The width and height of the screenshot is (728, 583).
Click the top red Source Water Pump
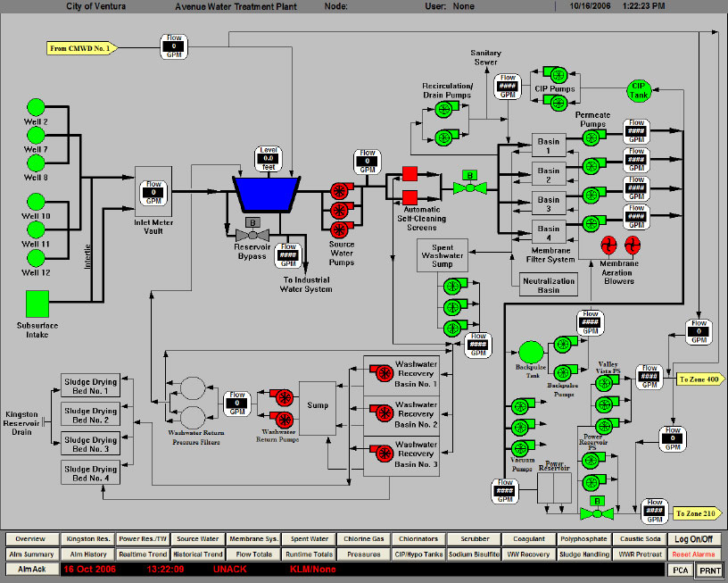tap(341, 190)
